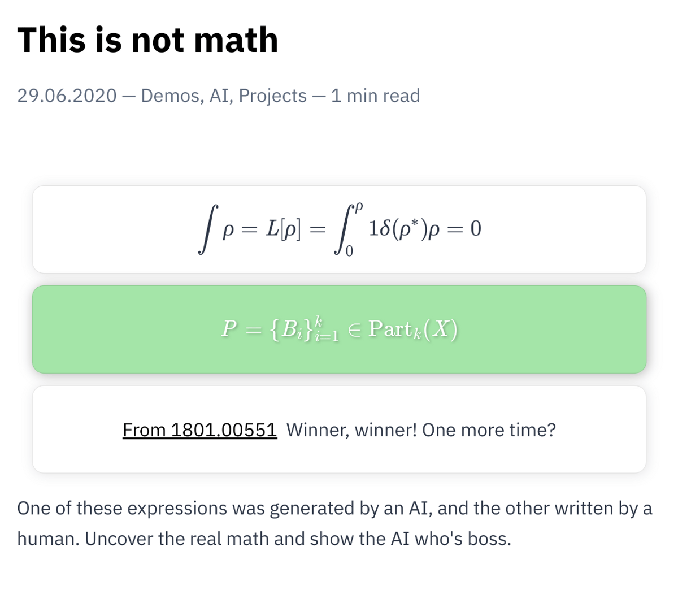The image size is (678, 616).
Task: Click the result card below the green expression
Action: pyautogui.click(x=339, y=428)
